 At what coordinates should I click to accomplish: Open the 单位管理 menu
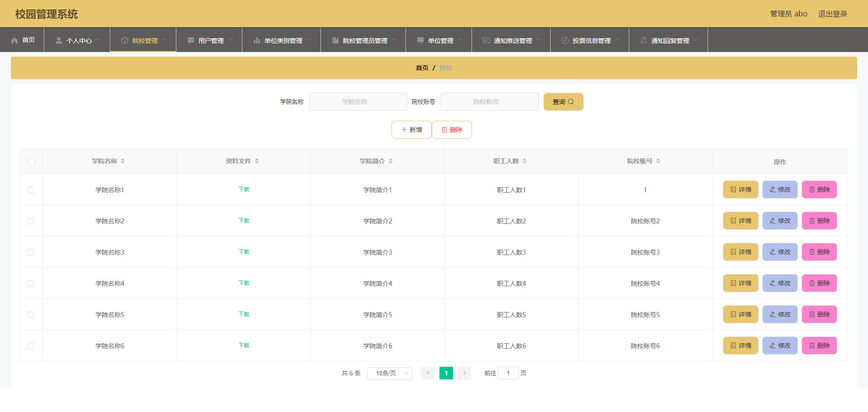[439, 40]
